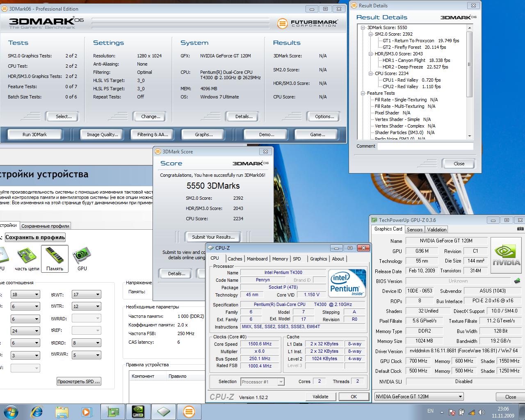Open the GPU-Z Validation tab
This screenshot has height=420, width=525.
[x=436, y=230]
